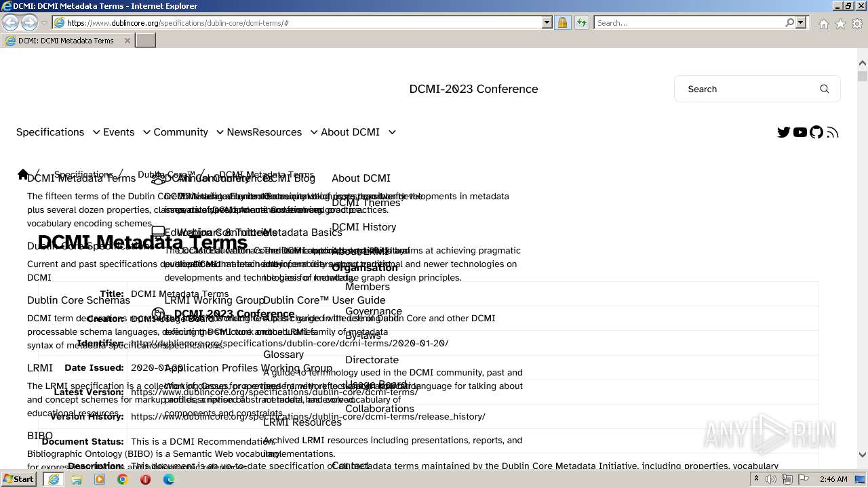Open Community navigation menu
The width and height of the screenshot is (868, 488).
tap(180, 132)
